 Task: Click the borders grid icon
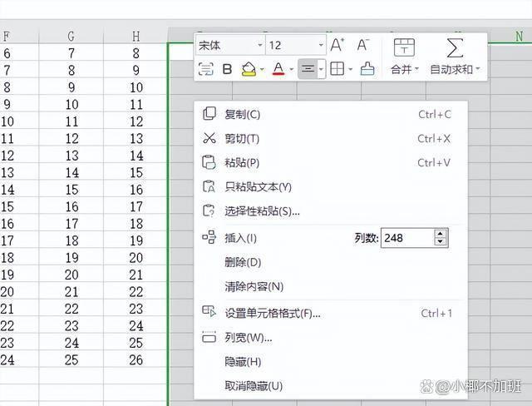[x=337, y=69]
